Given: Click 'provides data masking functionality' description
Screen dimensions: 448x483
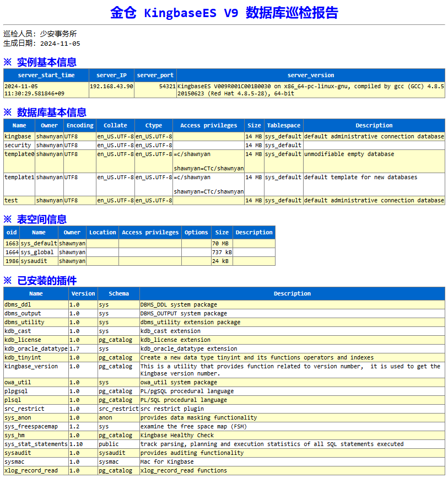Looking at the screenshot, I should (198, 418).
